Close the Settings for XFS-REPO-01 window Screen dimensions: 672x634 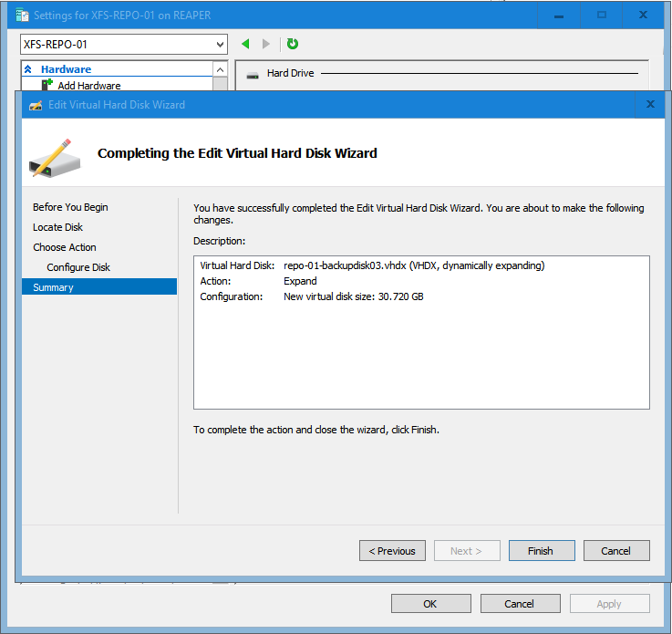click(643, 15)
